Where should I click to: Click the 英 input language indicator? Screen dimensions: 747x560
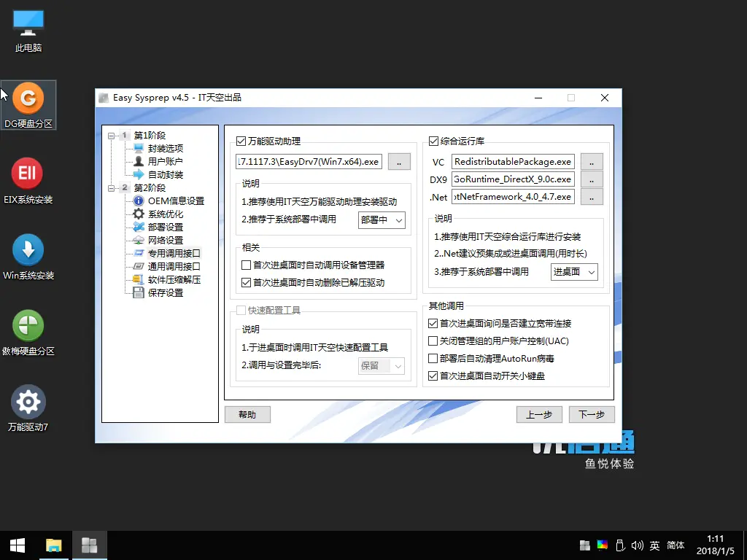coord(654,545)
